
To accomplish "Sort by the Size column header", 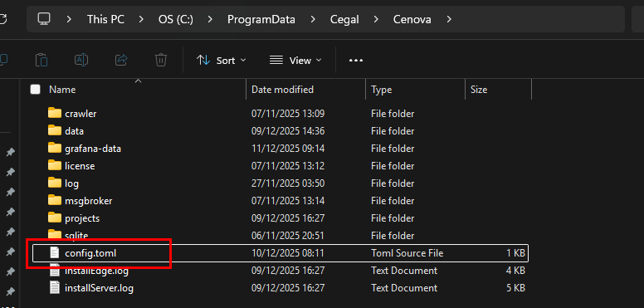I will point(479,89).
